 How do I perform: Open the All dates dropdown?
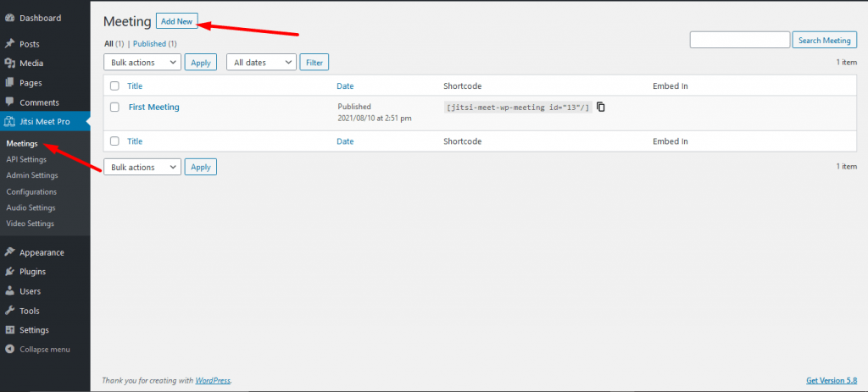262,63
